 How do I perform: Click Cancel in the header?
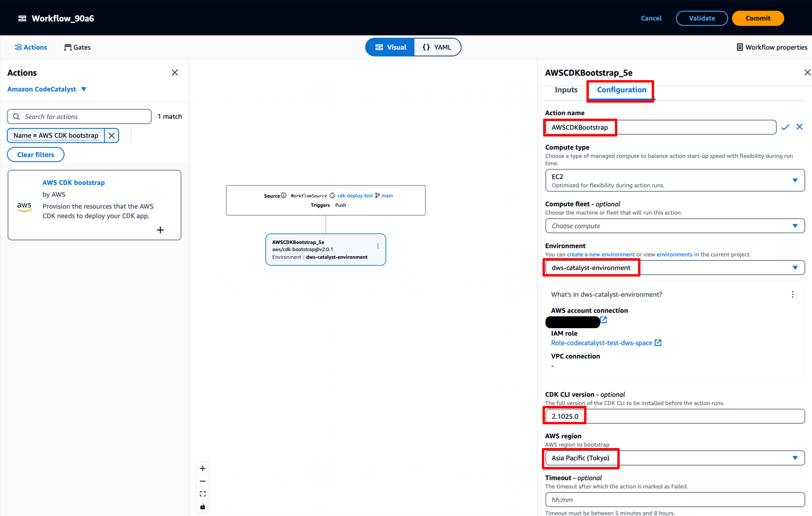pyautogui.click(x=651, y=18)
